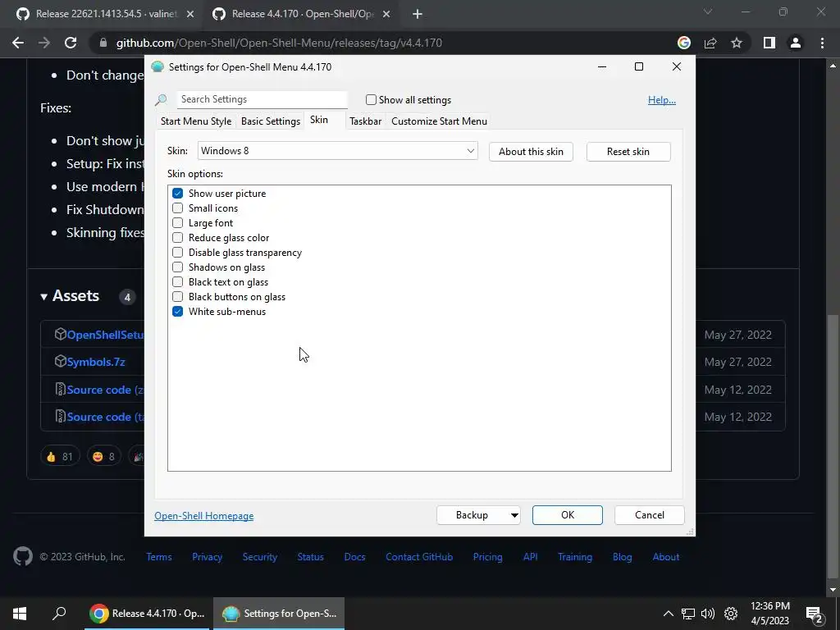Open Chrome profile avatar
The width and height of the screenshot is (840, 630).
coord(796,43)
